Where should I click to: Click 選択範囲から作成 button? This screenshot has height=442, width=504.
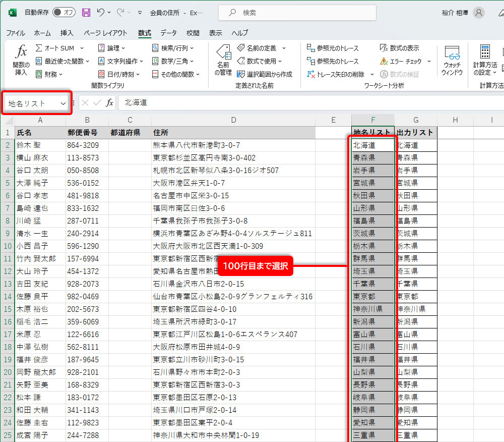(265, 74)
